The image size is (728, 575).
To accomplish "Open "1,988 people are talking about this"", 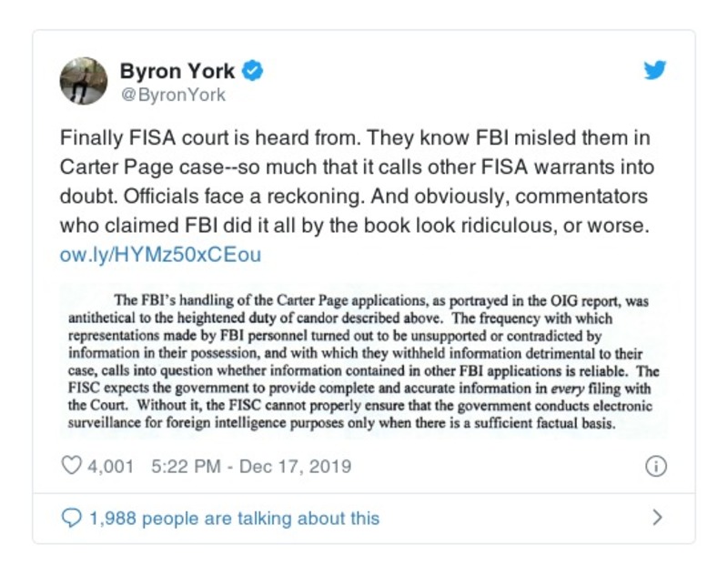I will point(234,518).
